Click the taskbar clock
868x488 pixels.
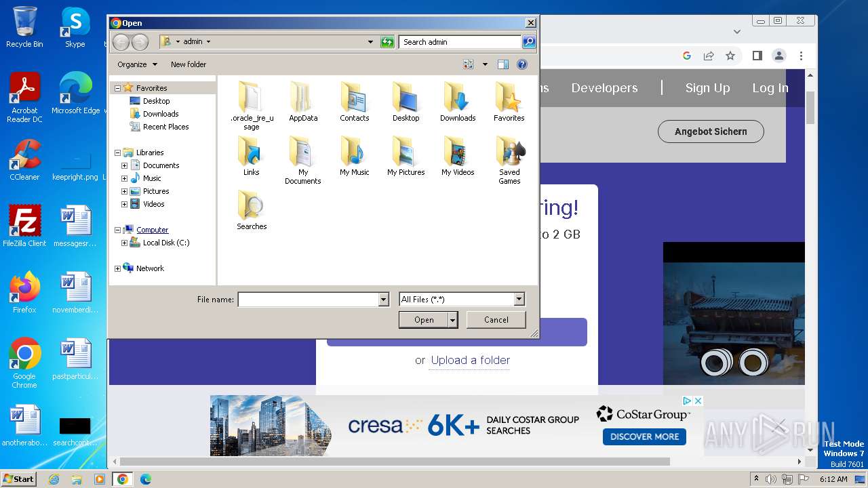coord(833,479)
